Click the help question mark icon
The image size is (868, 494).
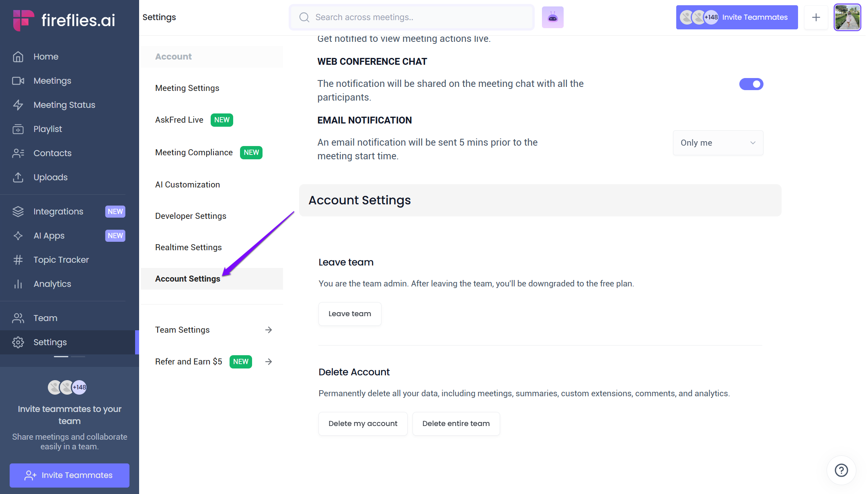click(x=841, y=470)
